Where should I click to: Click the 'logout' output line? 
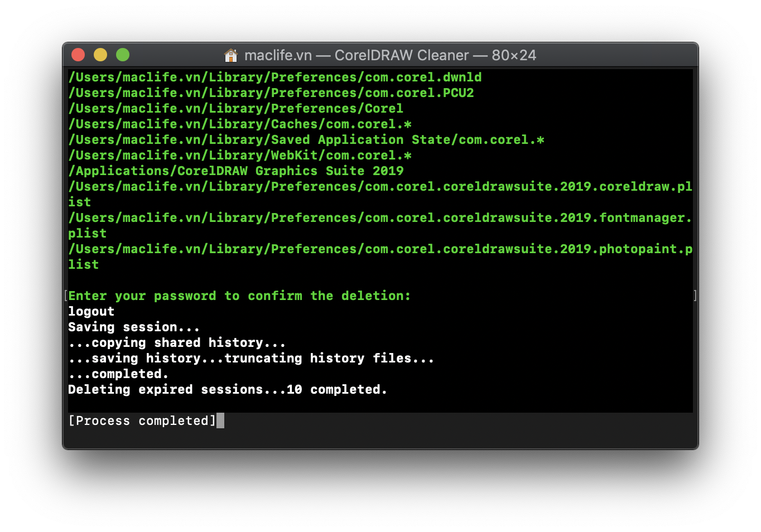(91, 312)
